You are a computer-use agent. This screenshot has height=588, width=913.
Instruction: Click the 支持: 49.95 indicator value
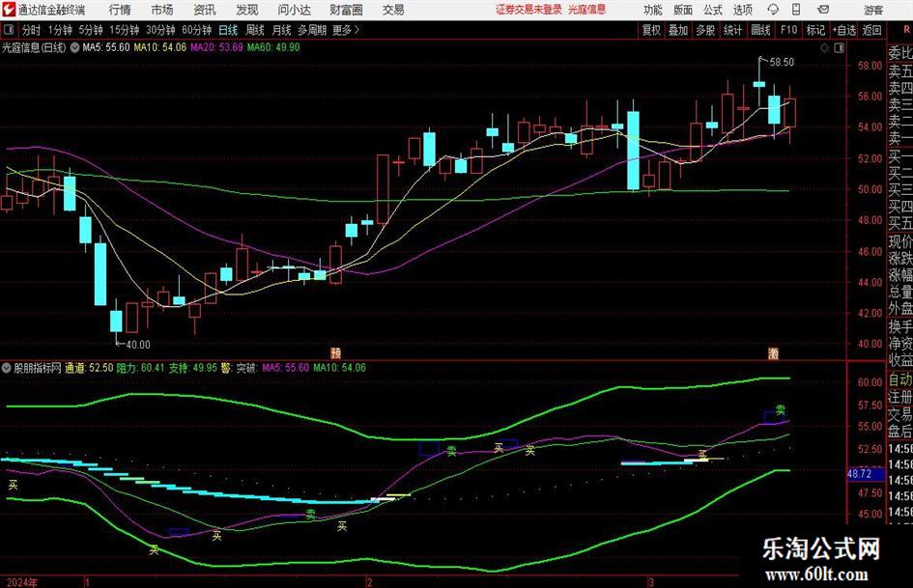[192, 368]
